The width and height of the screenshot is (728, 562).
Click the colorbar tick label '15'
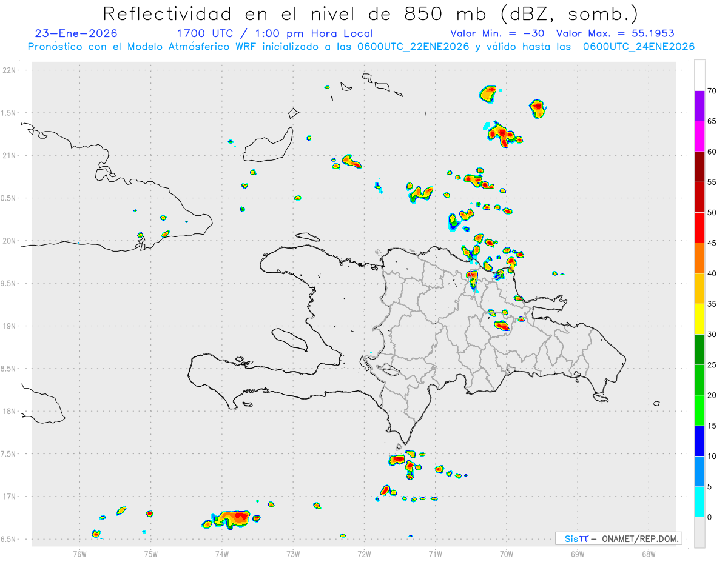[x=712, y=426]
